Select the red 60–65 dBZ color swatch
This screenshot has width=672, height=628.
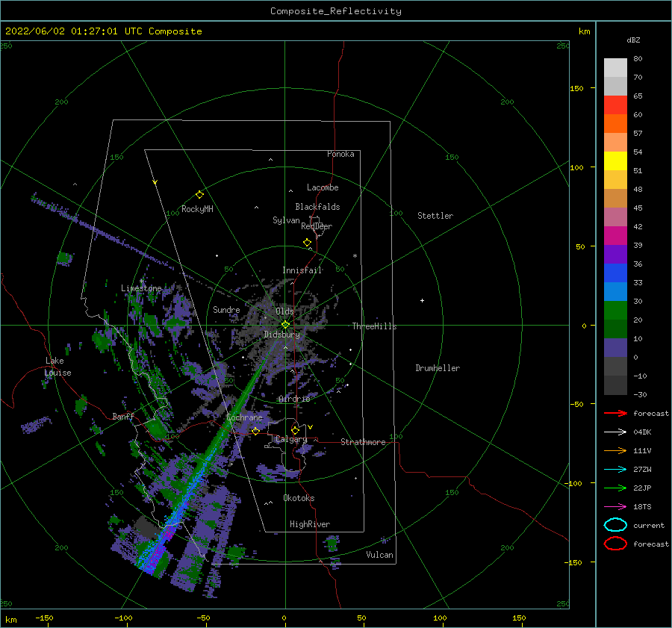(x=615, y=105)
